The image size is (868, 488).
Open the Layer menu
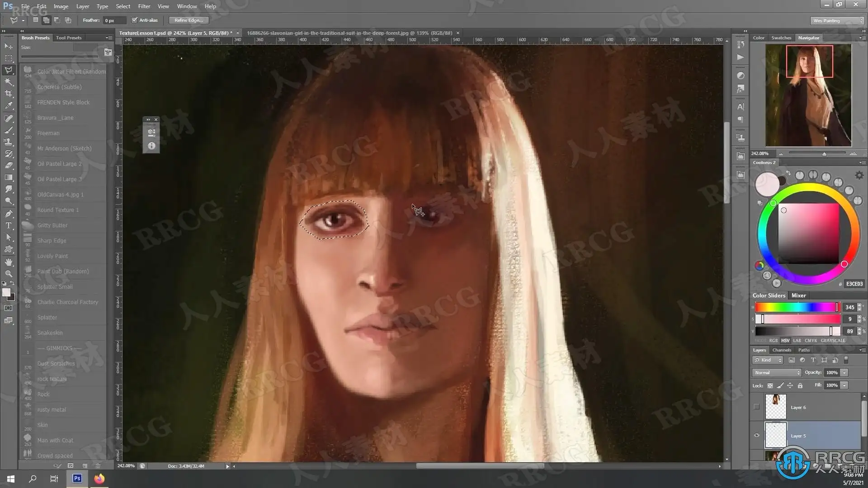tap(82, 6)
